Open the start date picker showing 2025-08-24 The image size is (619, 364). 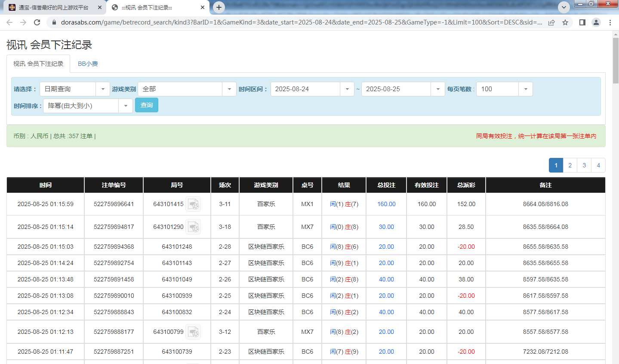(347, 89)
